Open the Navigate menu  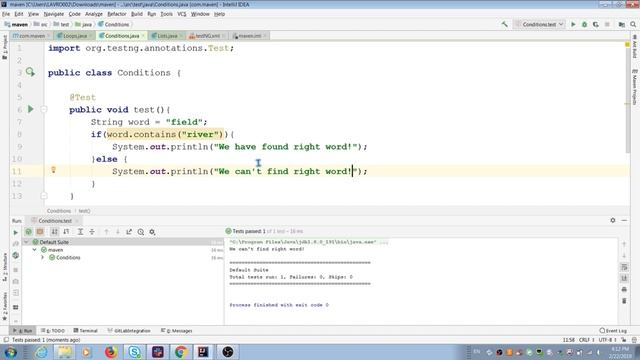[x=53, y=14]
